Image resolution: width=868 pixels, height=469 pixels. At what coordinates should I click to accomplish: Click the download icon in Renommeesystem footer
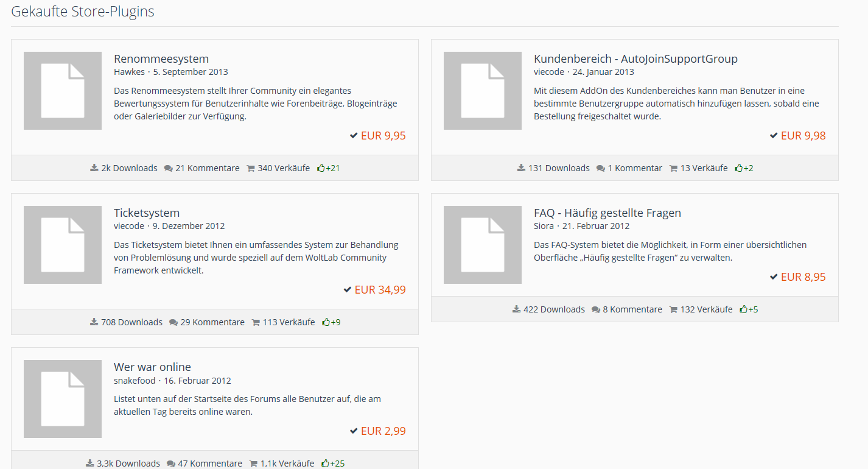[x=94, y=168]
